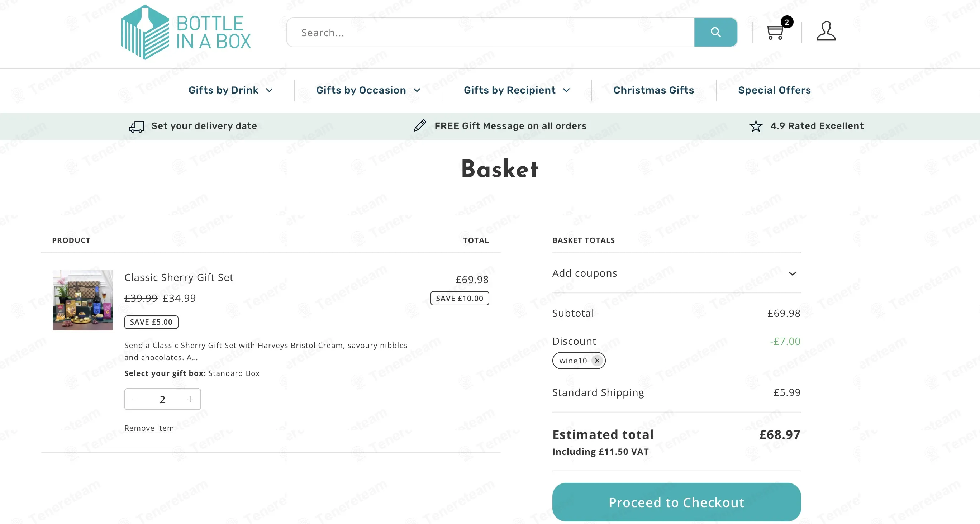Click the delivery truck icon

[137, 126]
